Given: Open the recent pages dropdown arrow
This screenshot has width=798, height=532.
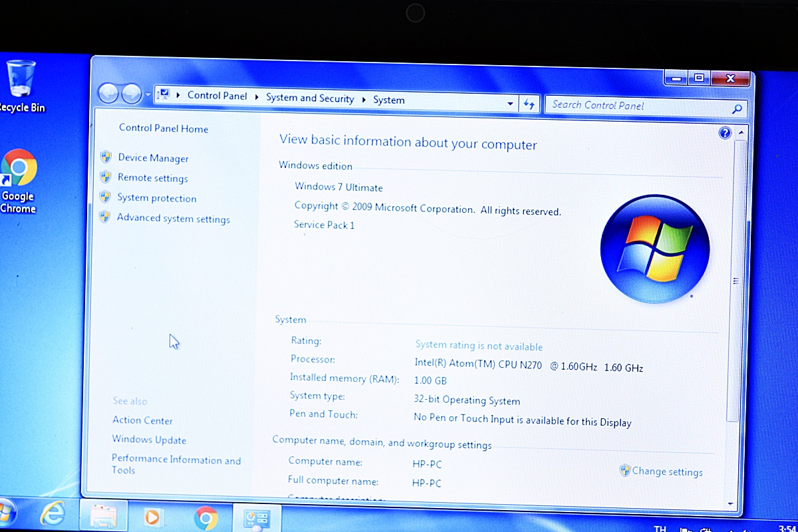Looking at the screenshot, I should point(148,96).
